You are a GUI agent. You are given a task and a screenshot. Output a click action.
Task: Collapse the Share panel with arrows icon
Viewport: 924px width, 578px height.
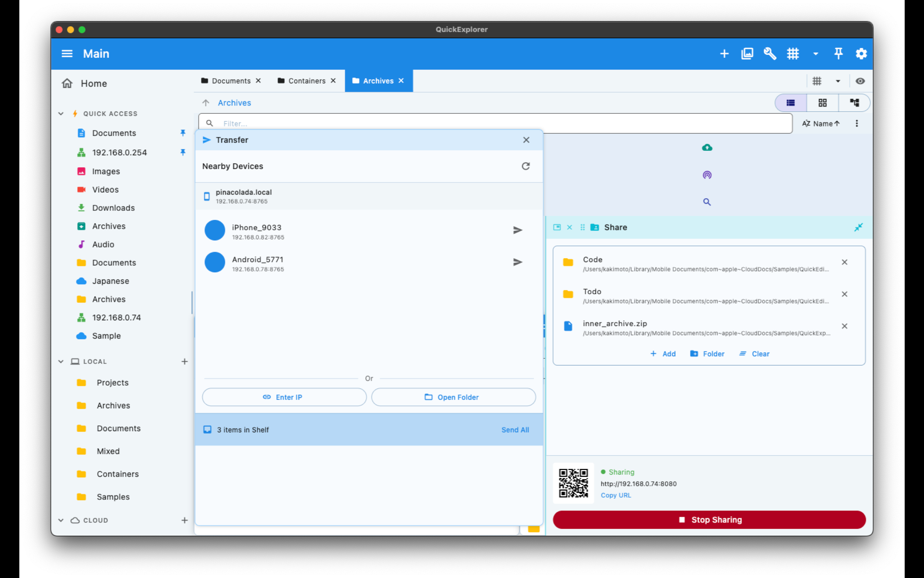[858, 228]
